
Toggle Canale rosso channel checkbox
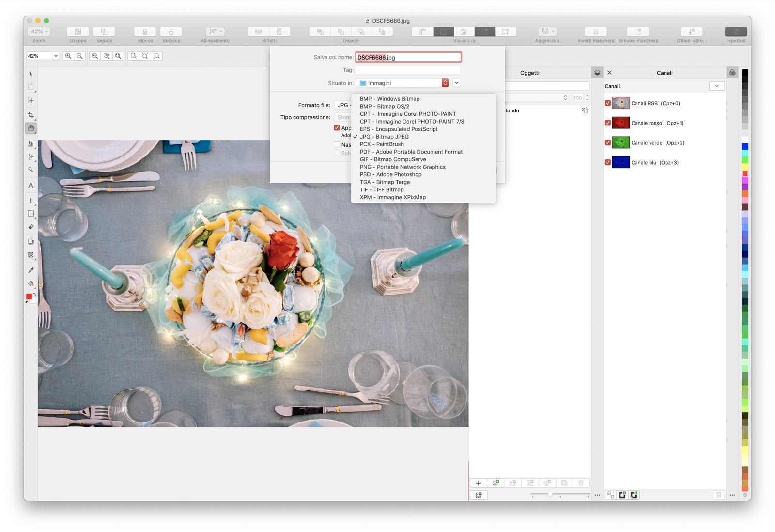[x=608, y=123]
